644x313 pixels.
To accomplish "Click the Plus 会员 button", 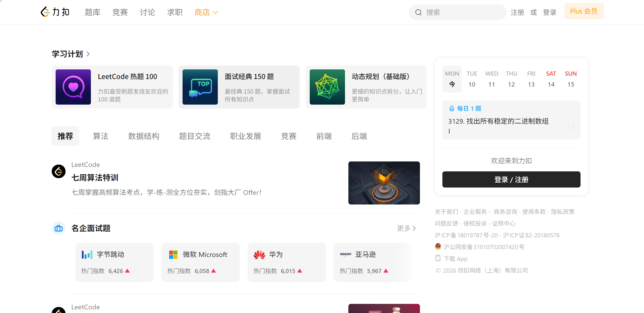I will 584,11.
